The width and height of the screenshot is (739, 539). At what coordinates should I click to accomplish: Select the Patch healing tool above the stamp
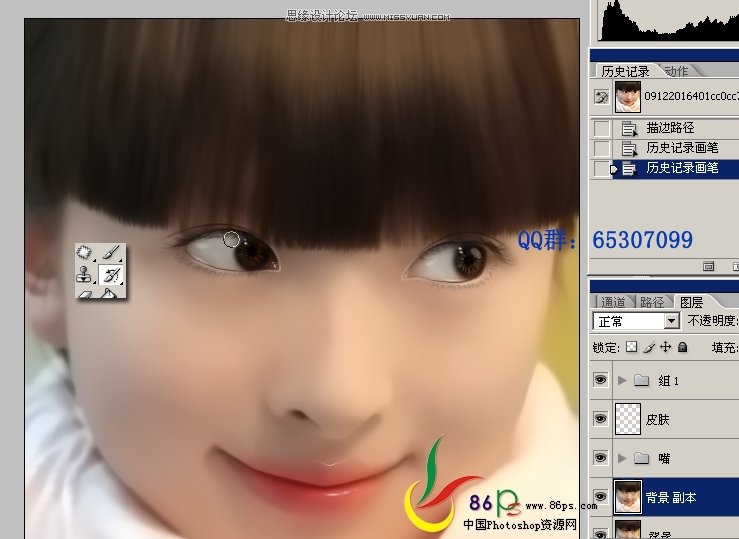(x=85, y=253)
